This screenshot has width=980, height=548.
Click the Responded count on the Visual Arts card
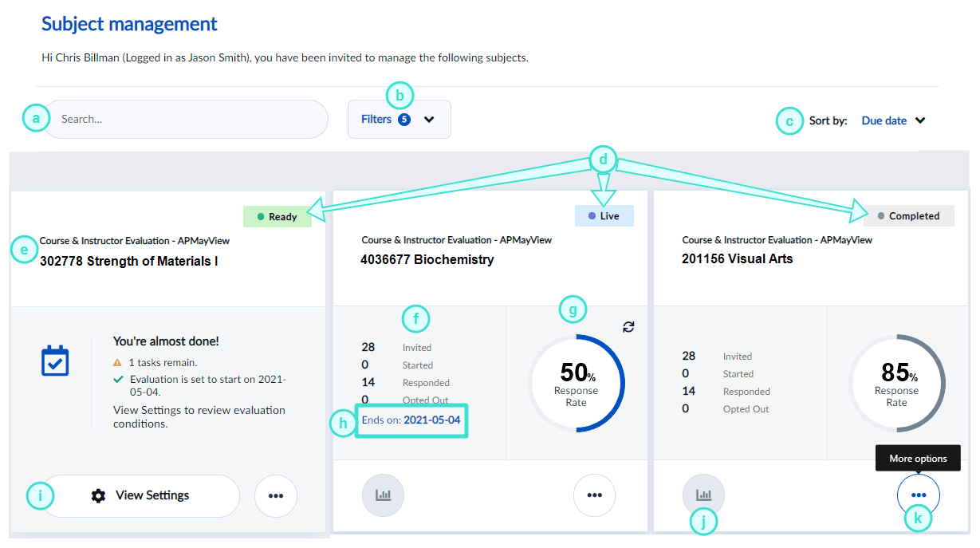click(689, 391)
